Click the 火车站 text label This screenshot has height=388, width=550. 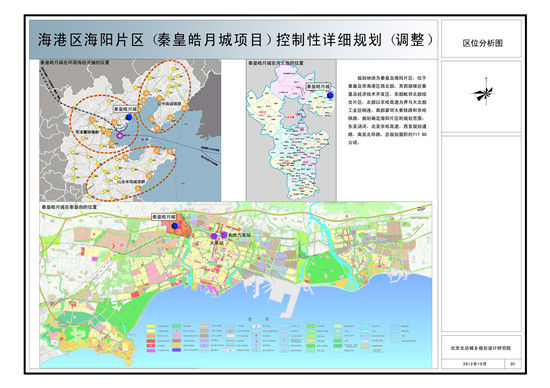coord(216,242)
